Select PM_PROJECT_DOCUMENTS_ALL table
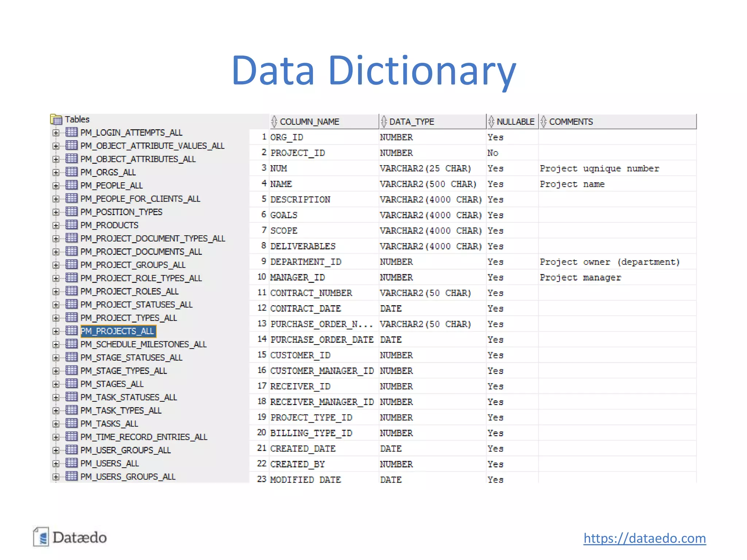747x560 pixels. (x=141, y=252)
